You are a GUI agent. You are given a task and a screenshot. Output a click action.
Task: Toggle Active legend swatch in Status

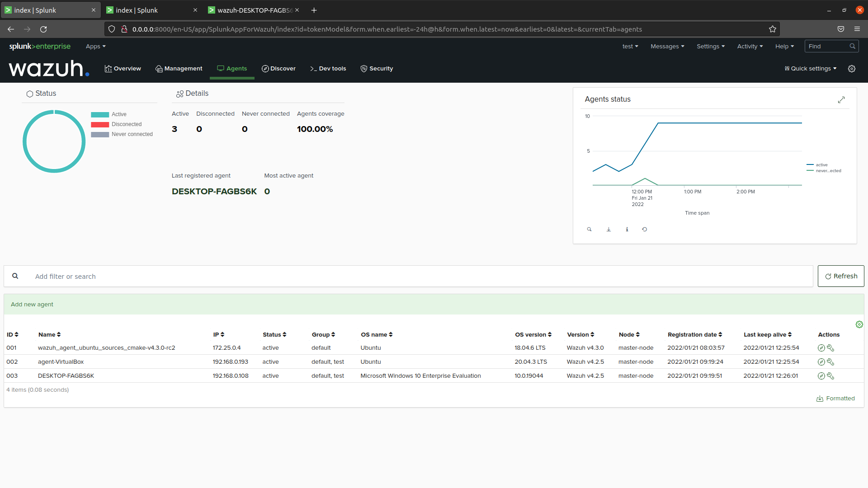pos(100,115)
